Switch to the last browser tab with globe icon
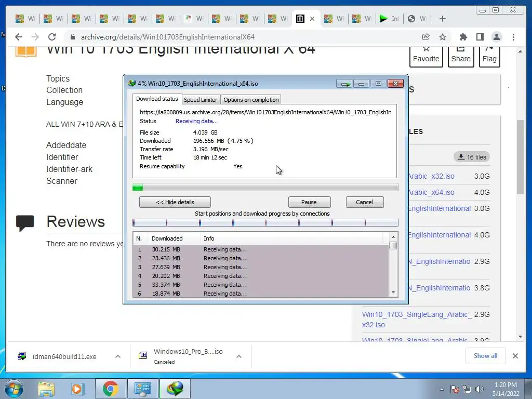The height and width of the screenshot is (399, 532). (x=417, y=19)
